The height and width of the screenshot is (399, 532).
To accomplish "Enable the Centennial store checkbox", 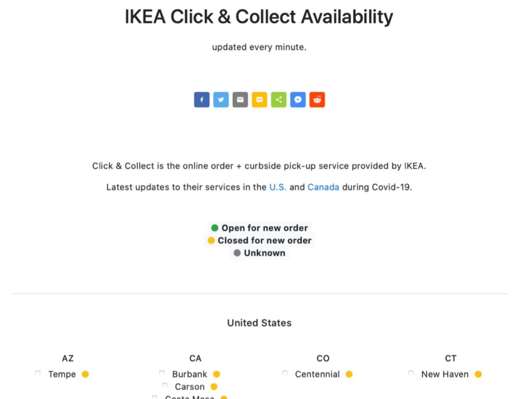I will click(x=285, y=373).
